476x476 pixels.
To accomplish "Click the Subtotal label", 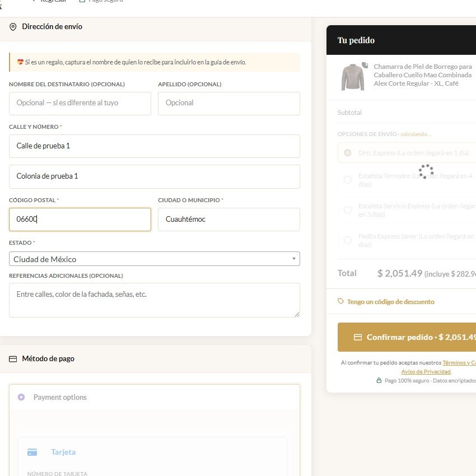I will 349,113.
